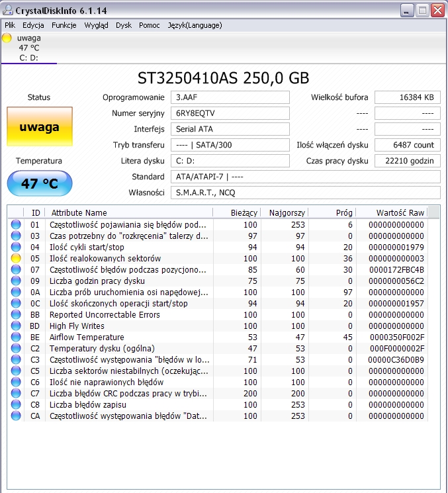Click status icon for attribute 04
Screen dimensions: 448x493
(x=16, y=247)
